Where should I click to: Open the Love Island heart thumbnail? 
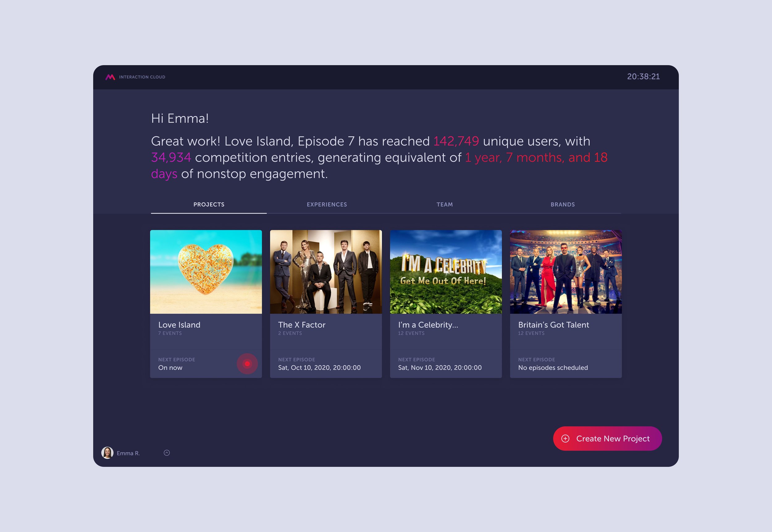206,272
